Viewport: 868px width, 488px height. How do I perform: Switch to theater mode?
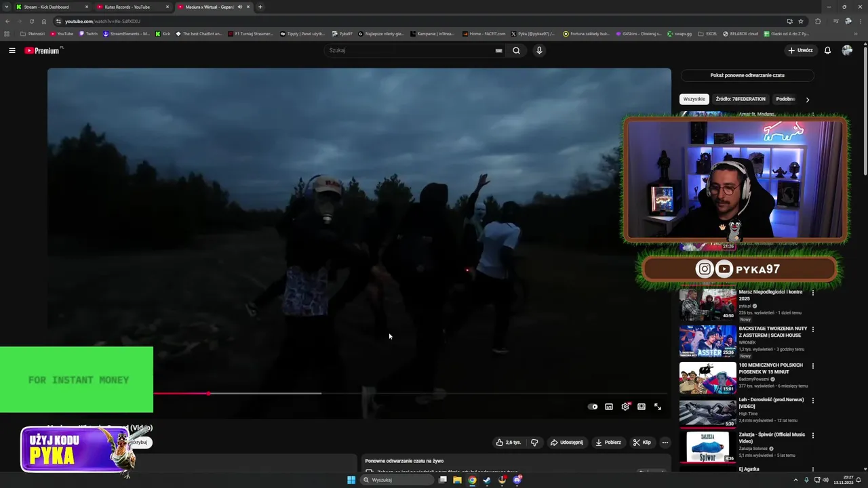(x=642, y=407)
